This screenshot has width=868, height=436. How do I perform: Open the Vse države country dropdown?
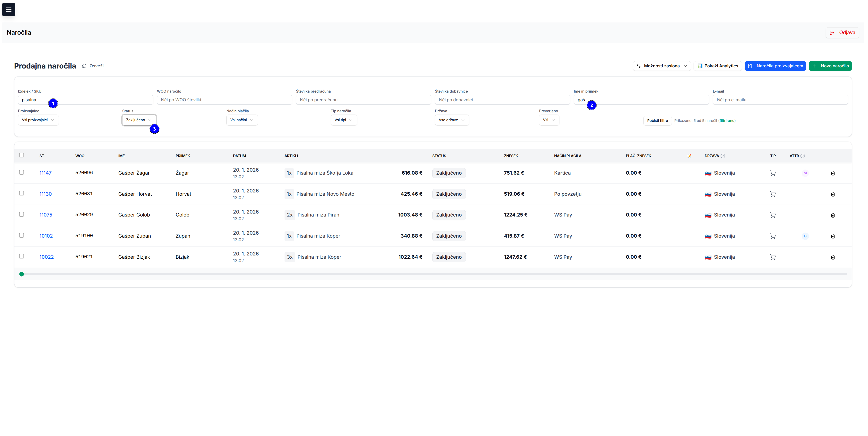pyautogui.click(x=452, y=120)
